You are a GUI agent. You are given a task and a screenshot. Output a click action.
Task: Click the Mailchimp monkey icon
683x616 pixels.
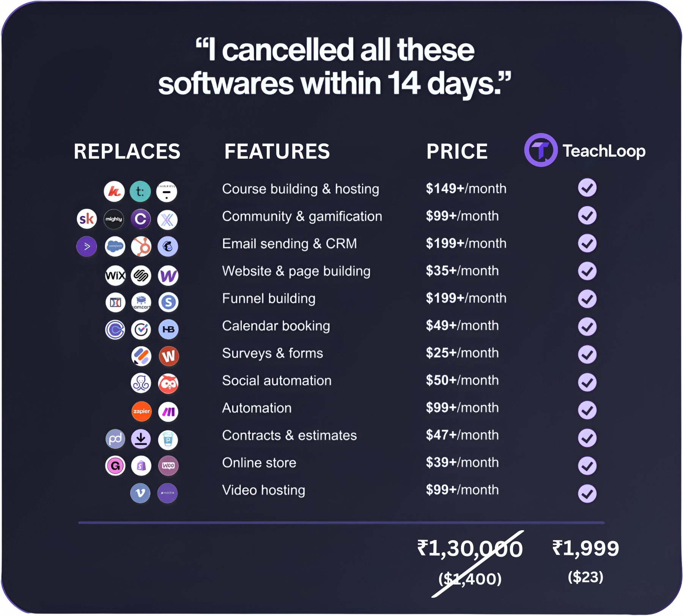point(168,247)
